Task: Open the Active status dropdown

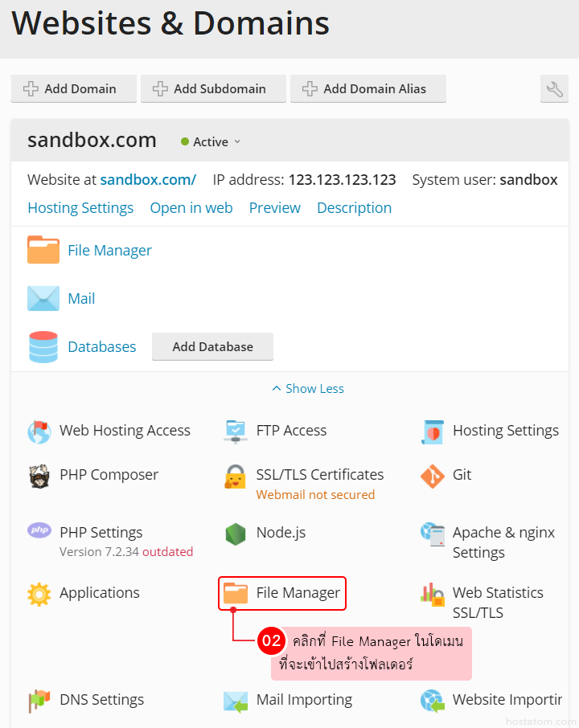Action: (211, 142)
